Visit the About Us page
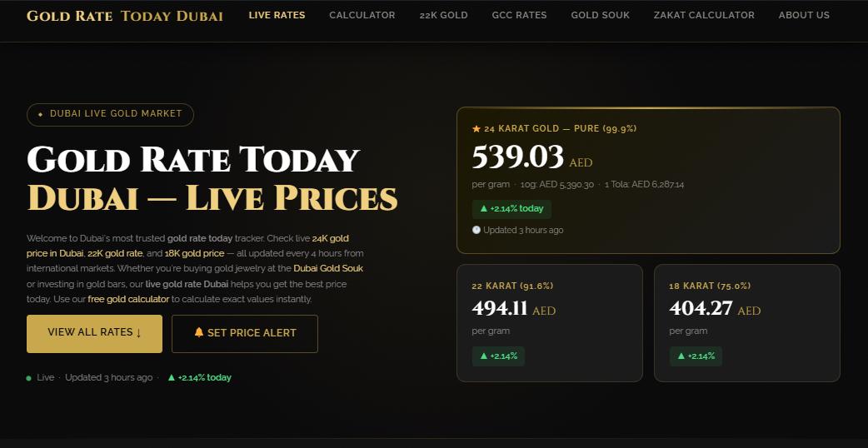868x448 pixels. 804,15
